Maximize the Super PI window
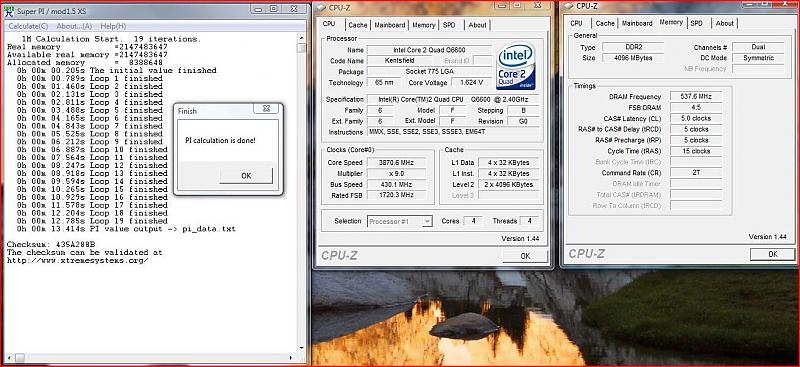The image size is (800, 367). pos(273,8)
